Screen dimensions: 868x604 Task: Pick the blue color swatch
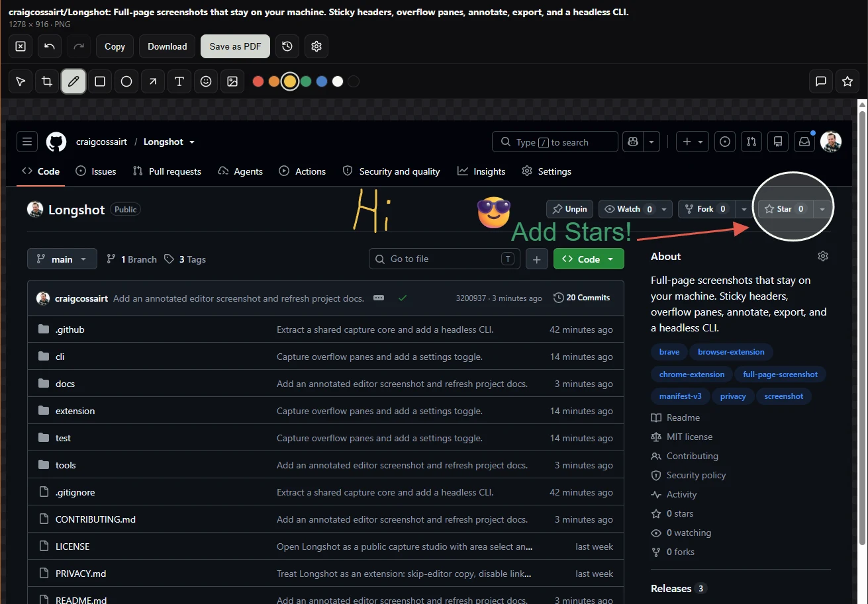click(x=322, y=81)
